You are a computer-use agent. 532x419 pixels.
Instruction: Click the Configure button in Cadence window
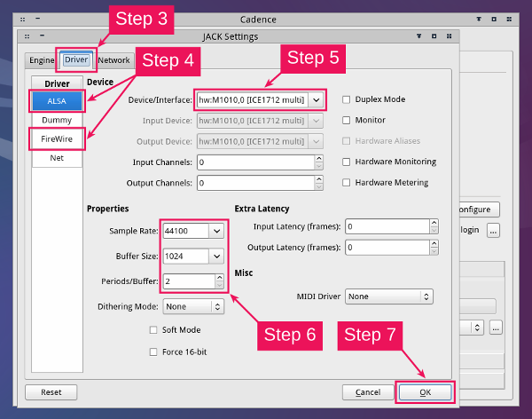click(479, 209)
